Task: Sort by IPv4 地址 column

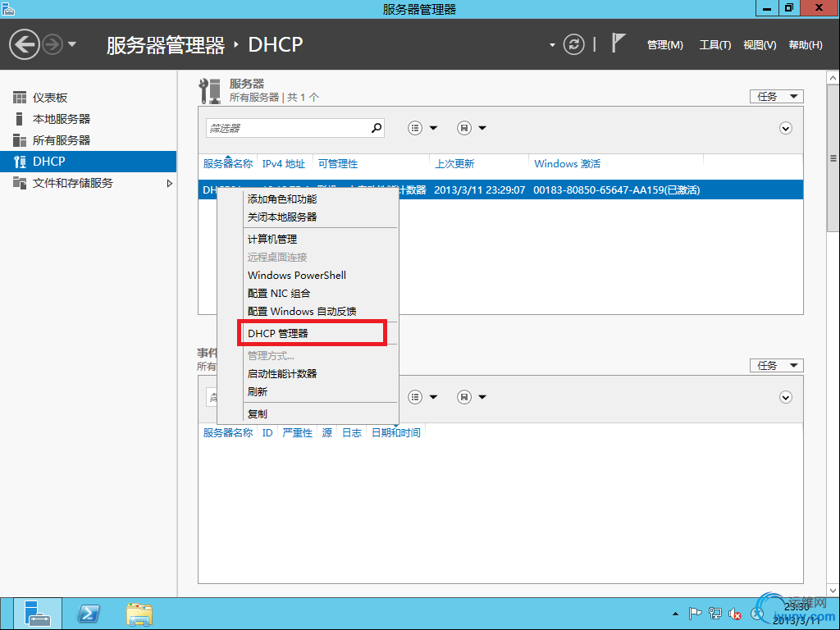Action: point(283,164)
